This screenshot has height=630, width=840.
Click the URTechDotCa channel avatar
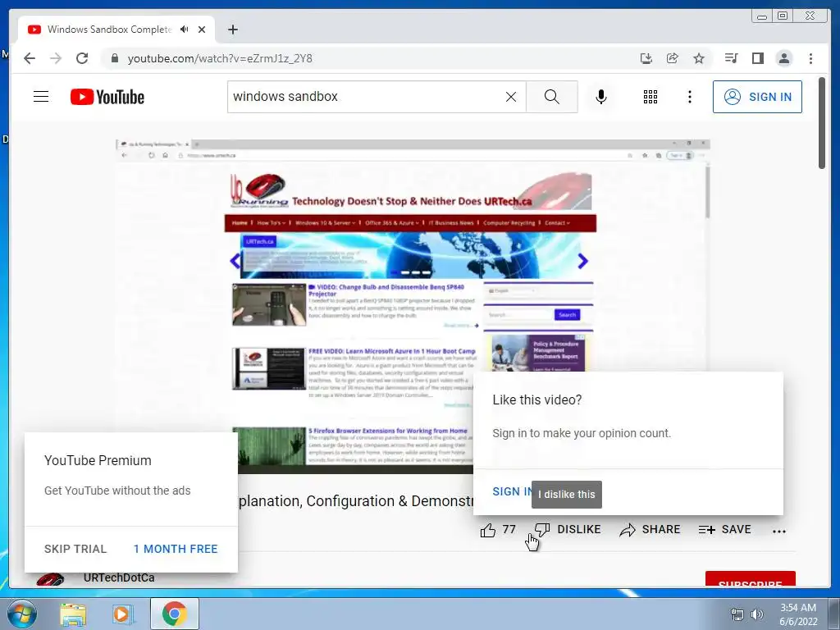click(50, 579)
